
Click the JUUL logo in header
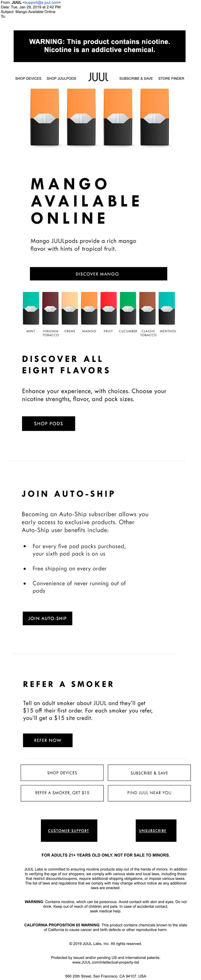click(98, 77)
